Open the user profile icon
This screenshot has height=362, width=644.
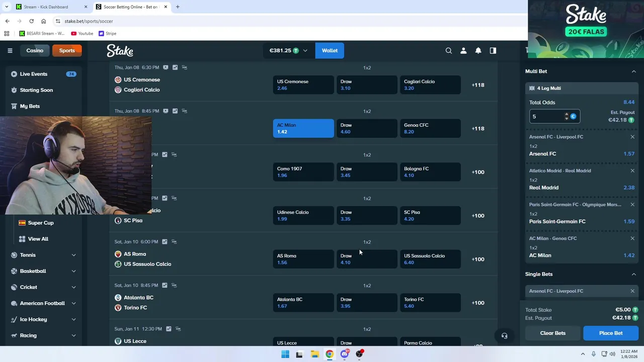pos(463,50)
